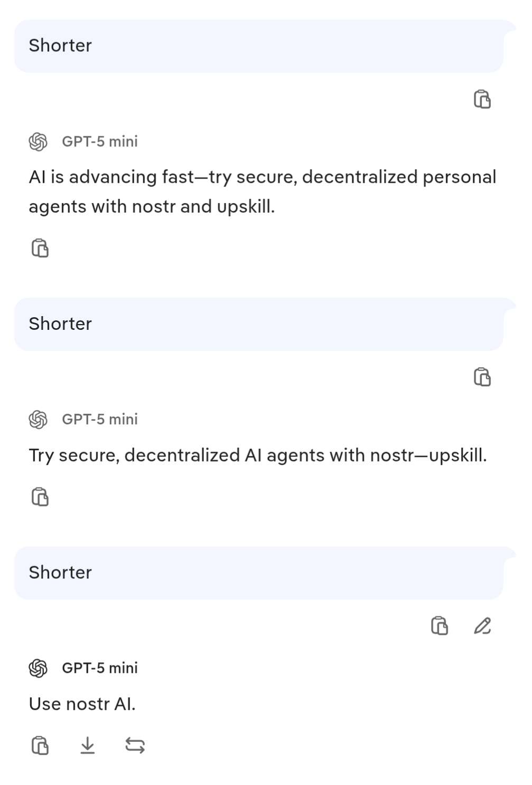Click the swap arrows icon below "Use nostr AI."
Screen dimensions: 532x785
click(x=135, y=745)
